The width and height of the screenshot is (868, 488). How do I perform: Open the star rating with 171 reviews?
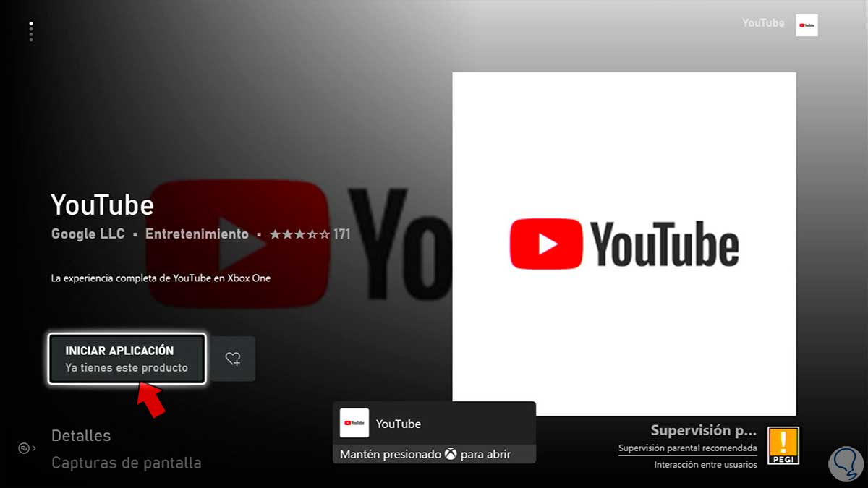310,234
